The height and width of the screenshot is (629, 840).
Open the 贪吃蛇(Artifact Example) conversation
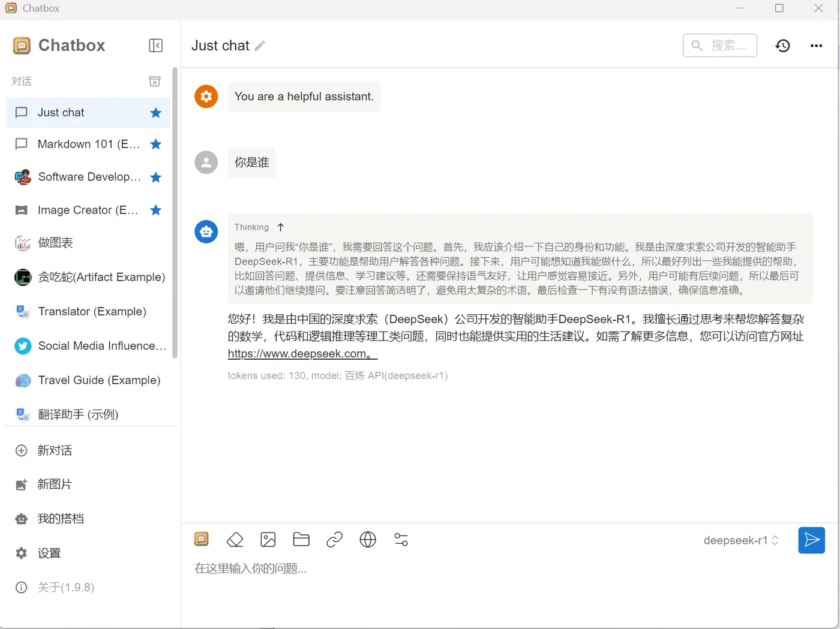tap(88, 277)
